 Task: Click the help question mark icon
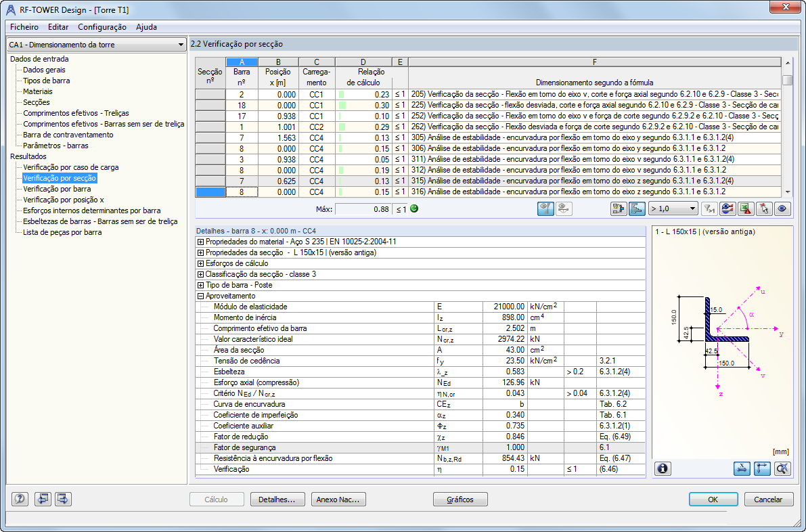(20, 499)
